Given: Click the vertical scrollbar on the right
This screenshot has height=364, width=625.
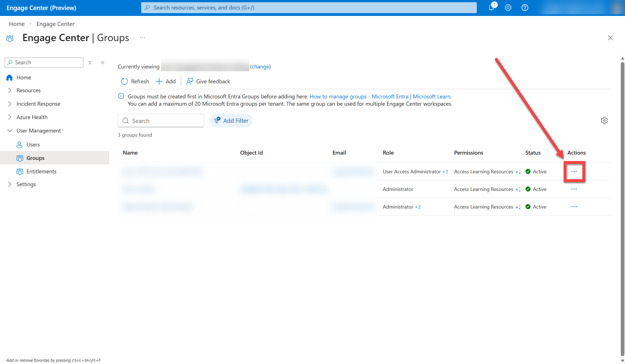Looking at the screenshot, I should click(622, 209).
